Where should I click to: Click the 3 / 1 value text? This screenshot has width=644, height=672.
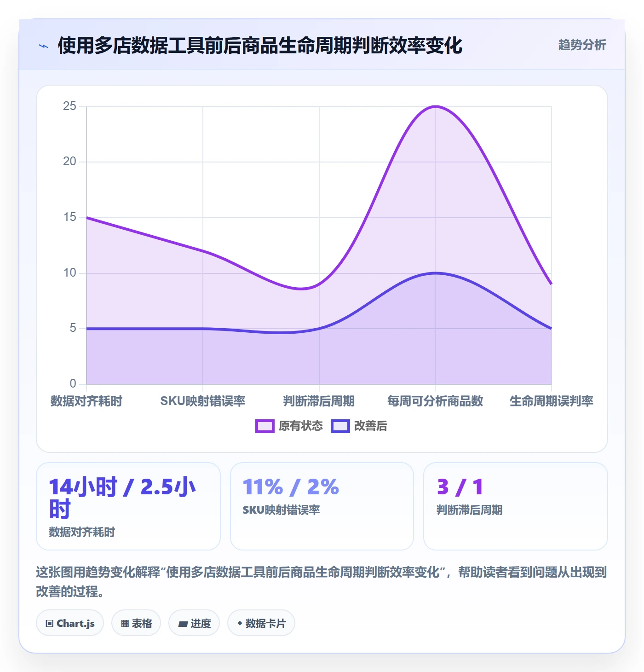460,487
